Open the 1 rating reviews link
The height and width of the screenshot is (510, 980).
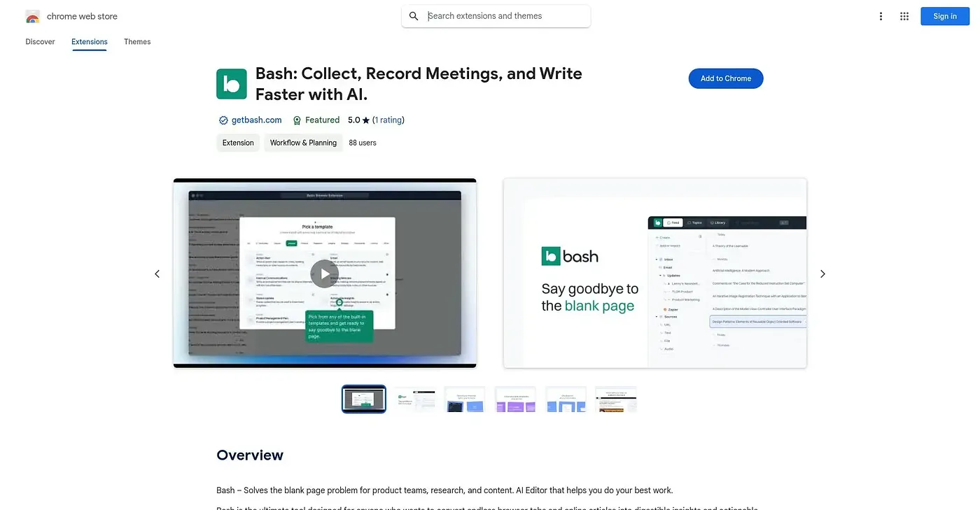(x=388, y=120)
